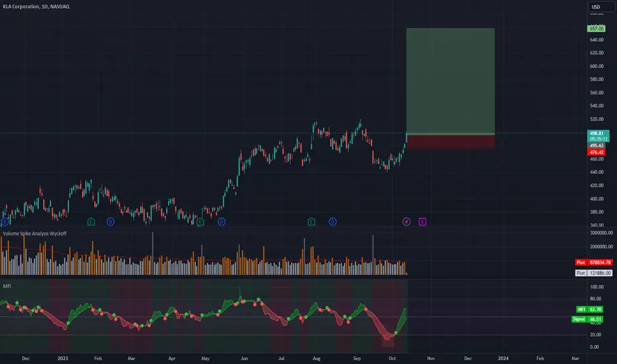Click the 495.63 entry price label
Screen dimensions: 617x364
click(596, 146)
